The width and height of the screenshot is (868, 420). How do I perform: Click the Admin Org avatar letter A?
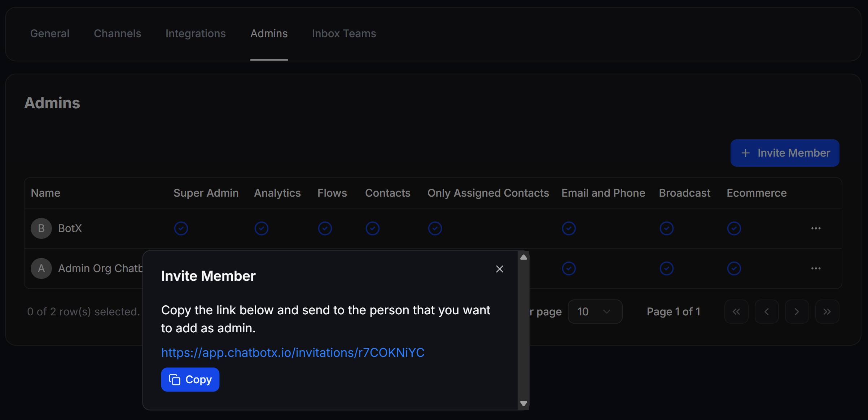point(41,268)
